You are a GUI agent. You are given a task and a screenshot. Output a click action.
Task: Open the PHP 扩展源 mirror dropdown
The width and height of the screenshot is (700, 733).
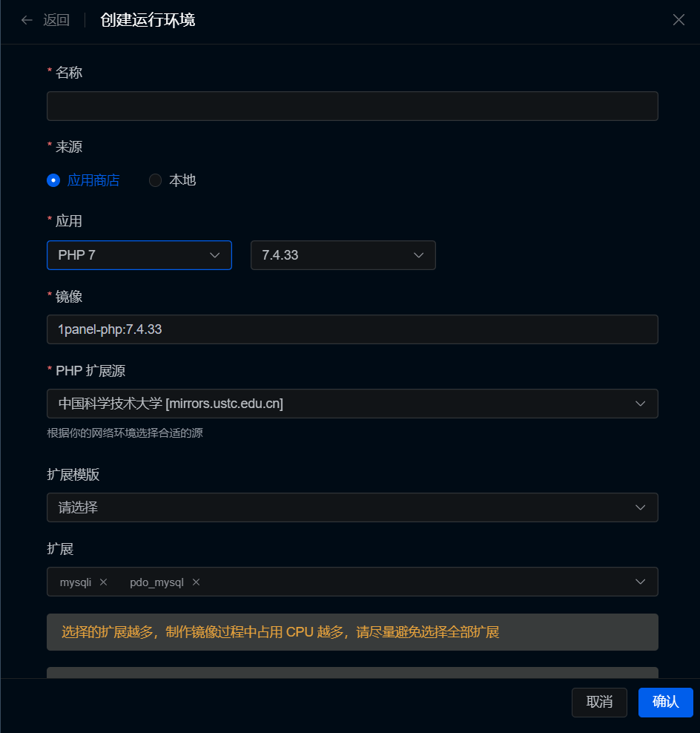352,404
